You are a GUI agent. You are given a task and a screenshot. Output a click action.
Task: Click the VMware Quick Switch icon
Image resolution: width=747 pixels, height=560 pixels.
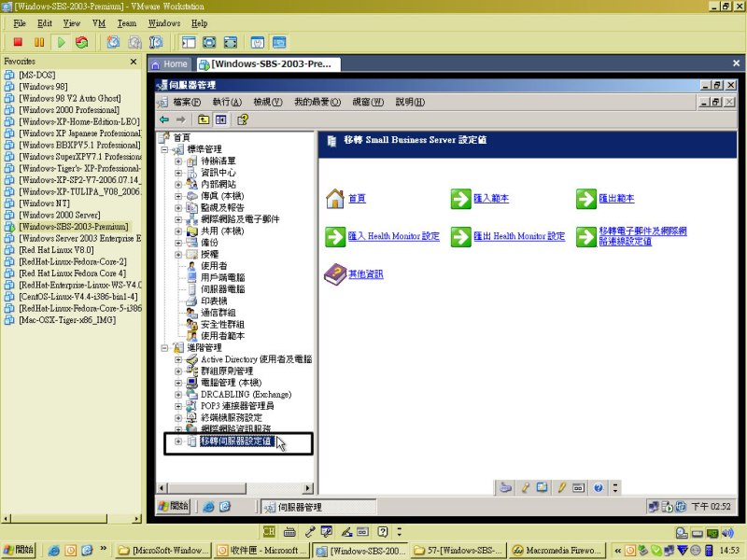pyautogui.click(x=230, y=42)
